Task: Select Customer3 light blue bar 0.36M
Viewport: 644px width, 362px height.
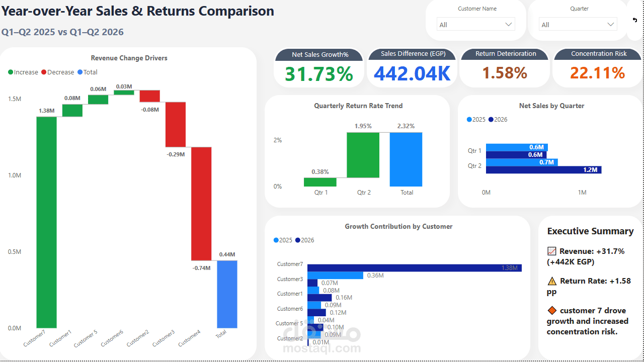Action: 335,276
